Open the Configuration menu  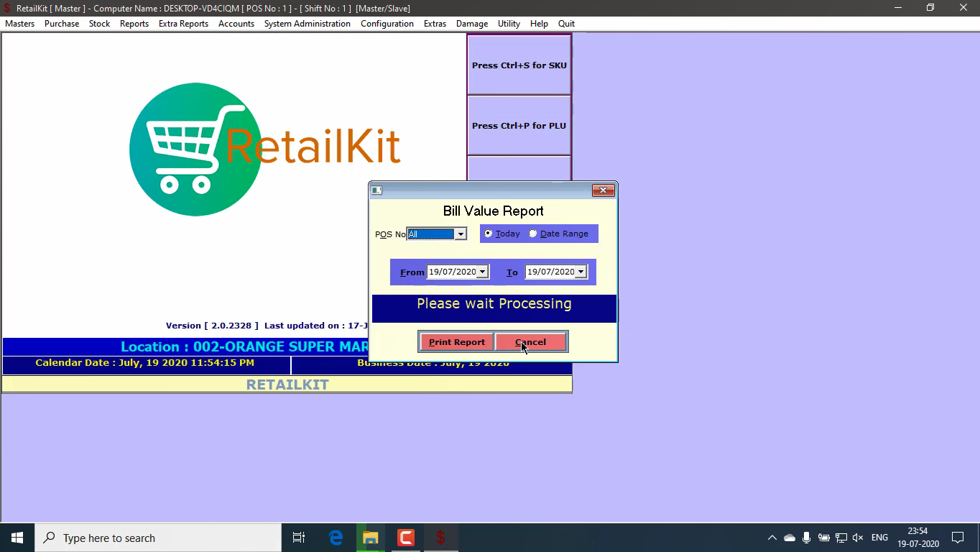click(387, 24)
